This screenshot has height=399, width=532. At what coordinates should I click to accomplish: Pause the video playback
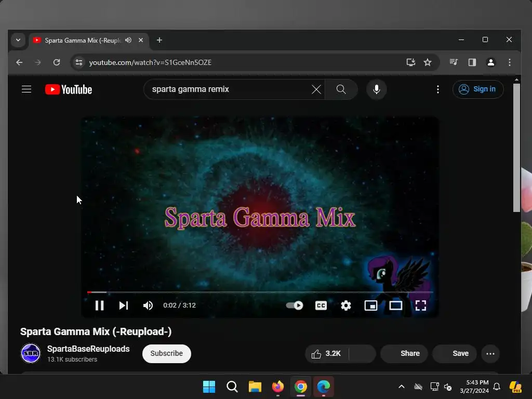99,305
